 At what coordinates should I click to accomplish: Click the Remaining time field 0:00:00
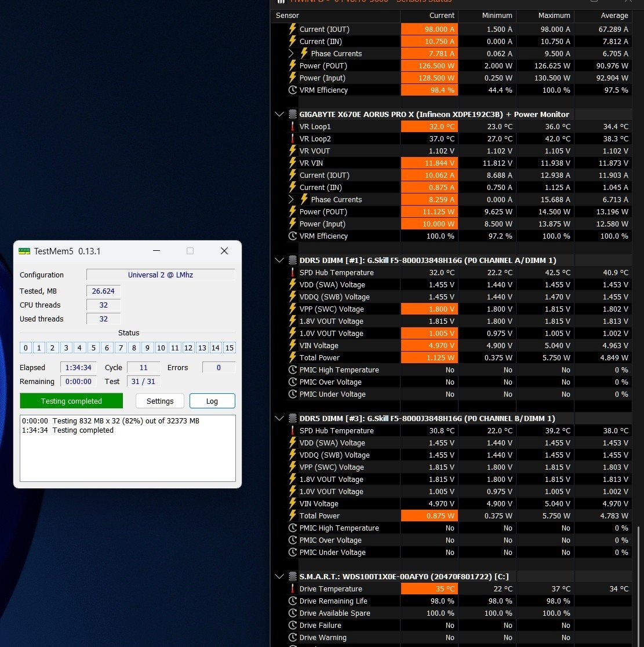coord(78,381)
